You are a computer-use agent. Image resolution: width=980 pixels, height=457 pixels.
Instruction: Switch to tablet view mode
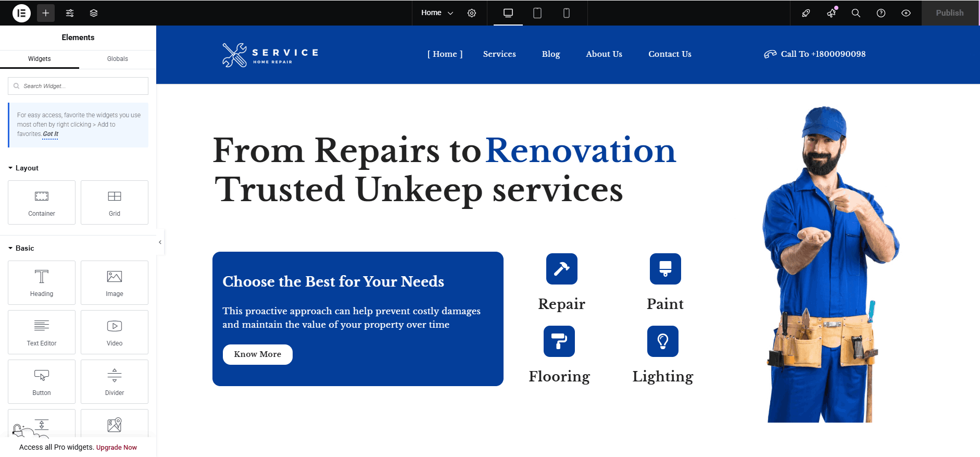(537, 13)
